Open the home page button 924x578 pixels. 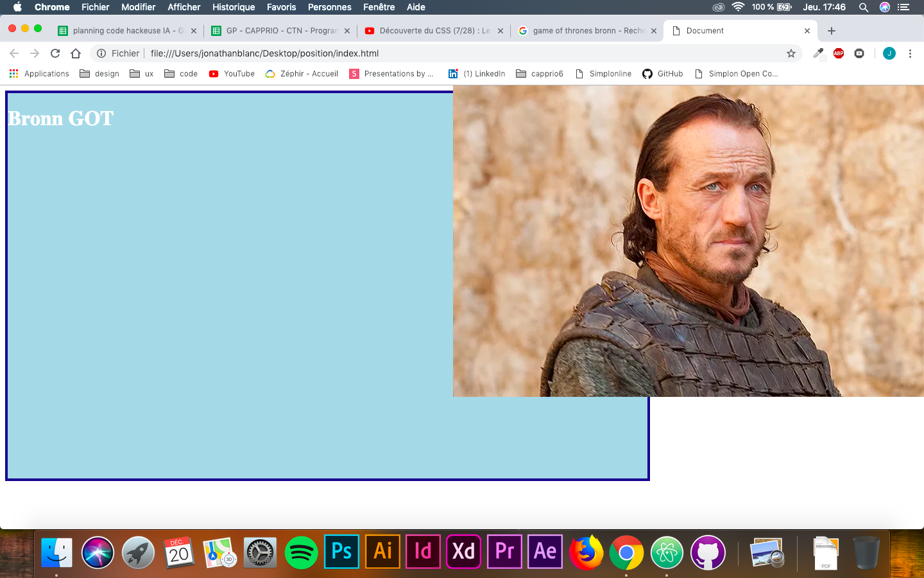click(76, 53)
